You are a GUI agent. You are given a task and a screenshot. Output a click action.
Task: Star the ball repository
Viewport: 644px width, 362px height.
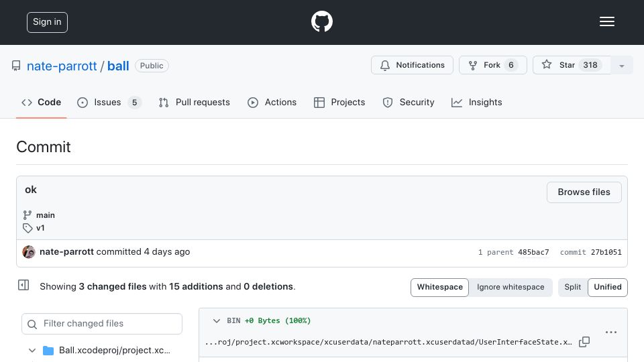(572, 65)
